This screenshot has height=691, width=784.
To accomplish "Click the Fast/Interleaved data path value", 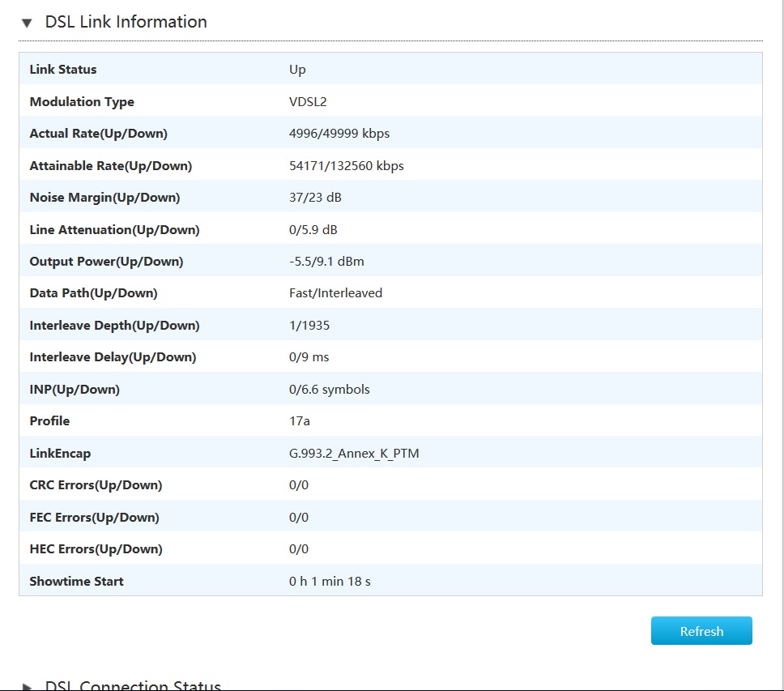I will point(335,293).
